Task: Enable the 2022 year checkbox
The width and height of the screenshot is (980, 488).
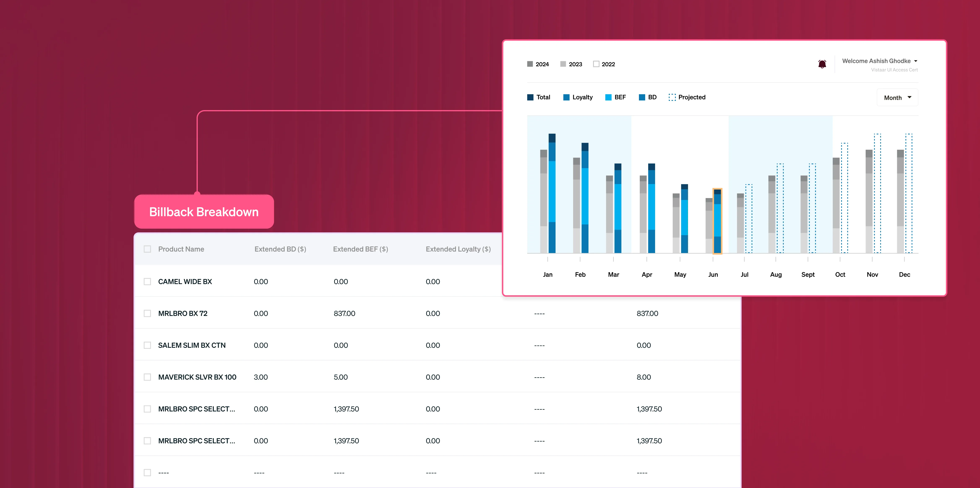Action: (x=596, y=64)
